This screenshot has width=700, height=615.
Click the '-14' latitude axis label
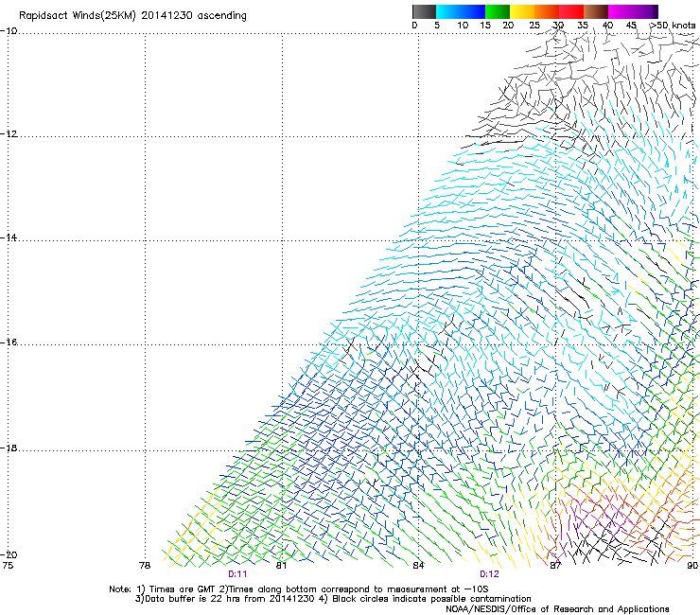(x=9, y=237)
